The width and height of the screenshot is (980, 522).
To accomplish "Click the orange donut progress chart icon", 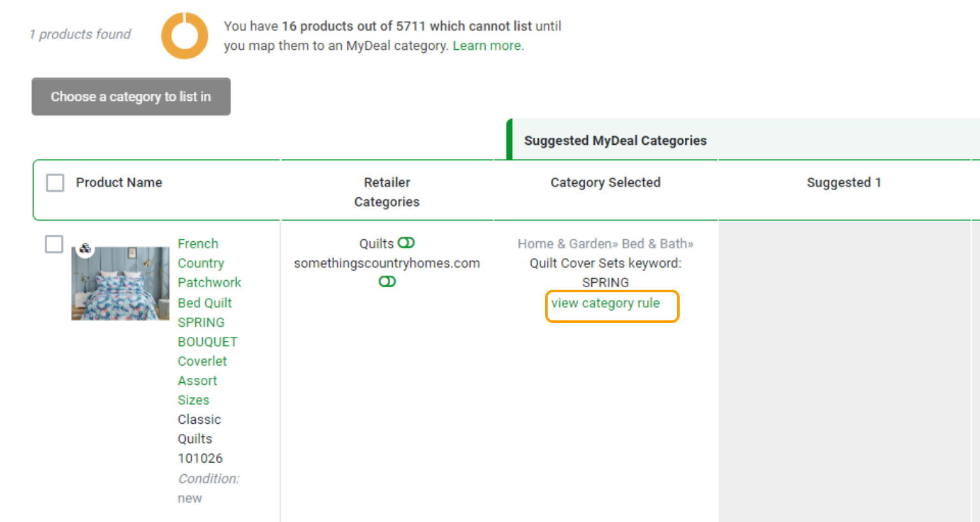I will pyautogui.click(x=184, y=36).
